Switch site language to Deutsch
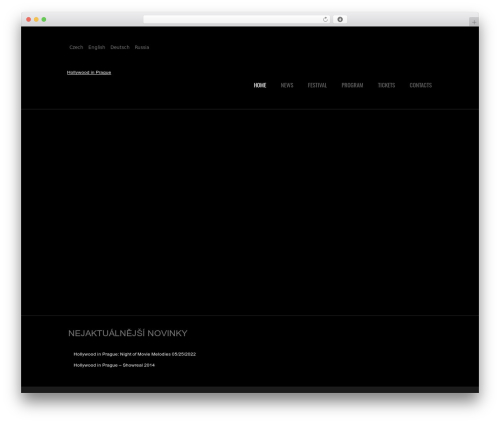The image size is (500, 423). [x=120, y=47]
